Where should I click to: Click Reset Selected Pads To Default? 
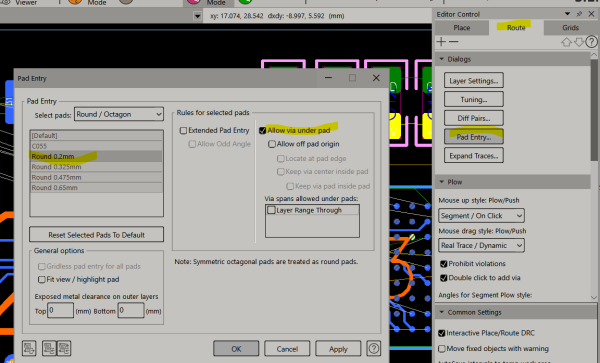coord(96,235)
